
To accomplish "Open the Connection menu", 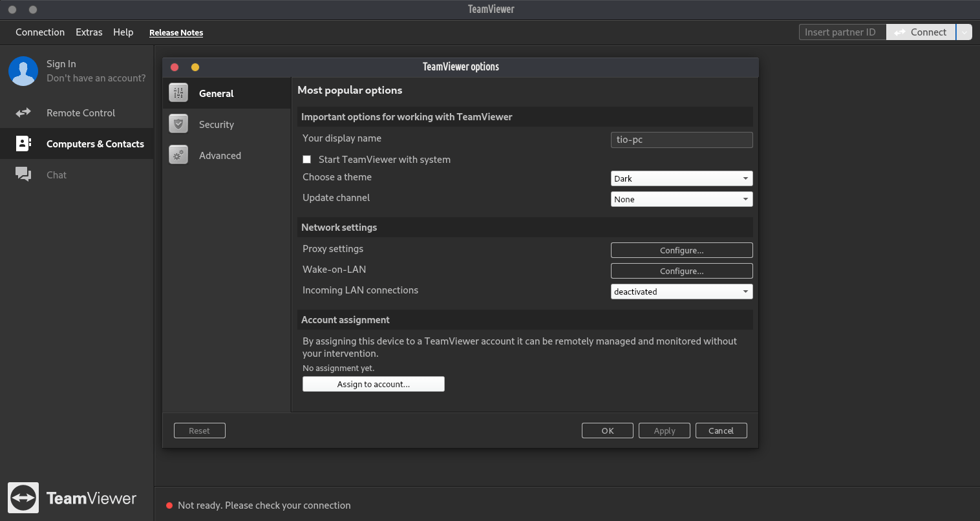I will pyautogui.click(x=40, y=32).
